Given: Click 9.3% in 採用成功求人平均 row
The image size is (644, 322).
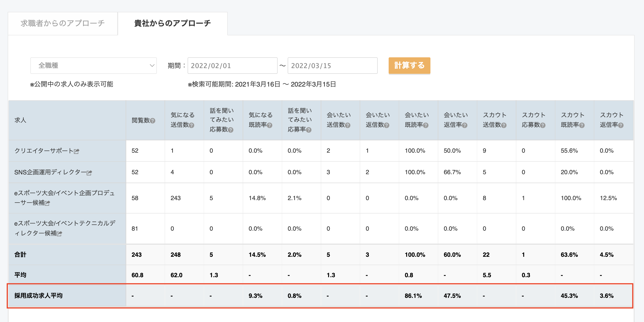Looking at the screenshot, I should point(256,296).
